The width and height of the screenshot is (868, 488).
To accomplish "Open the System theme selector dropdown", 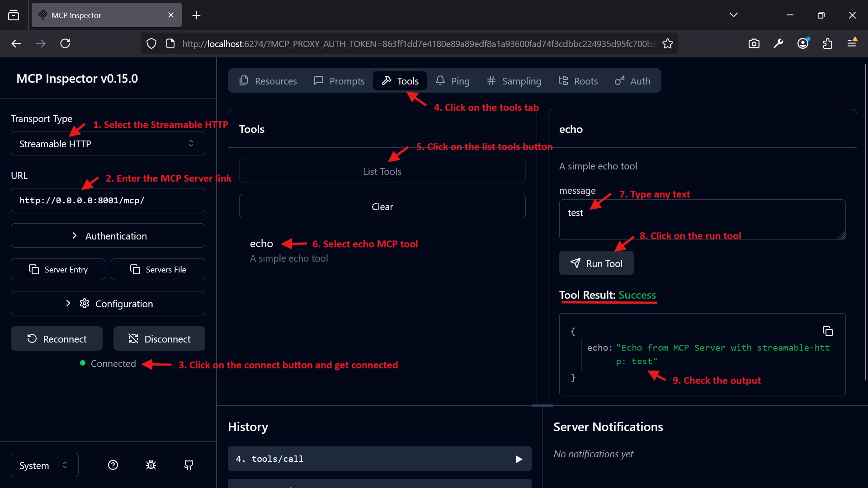I will click(44, 465).
